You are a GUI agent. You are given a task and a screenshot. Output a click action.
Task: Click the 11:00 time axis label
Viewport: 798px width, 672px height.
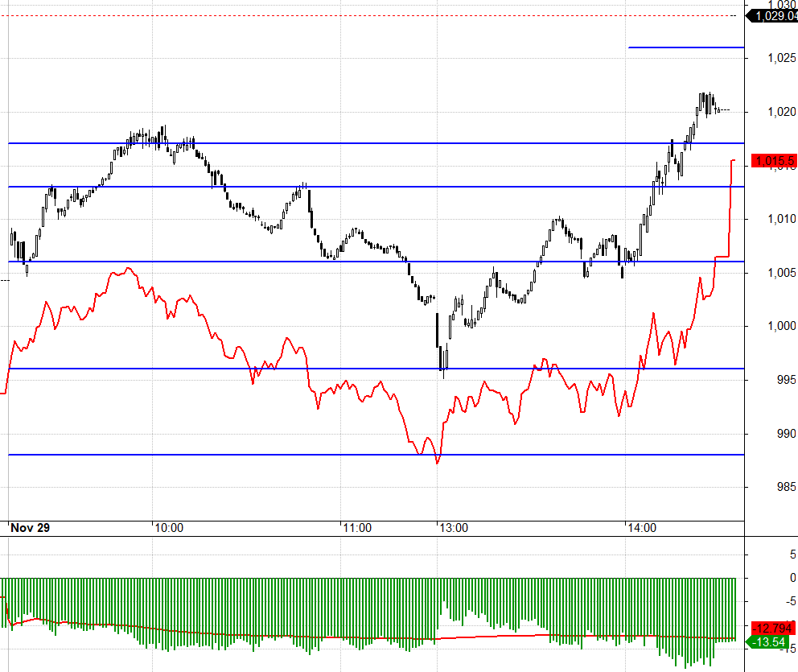point(356,529)
